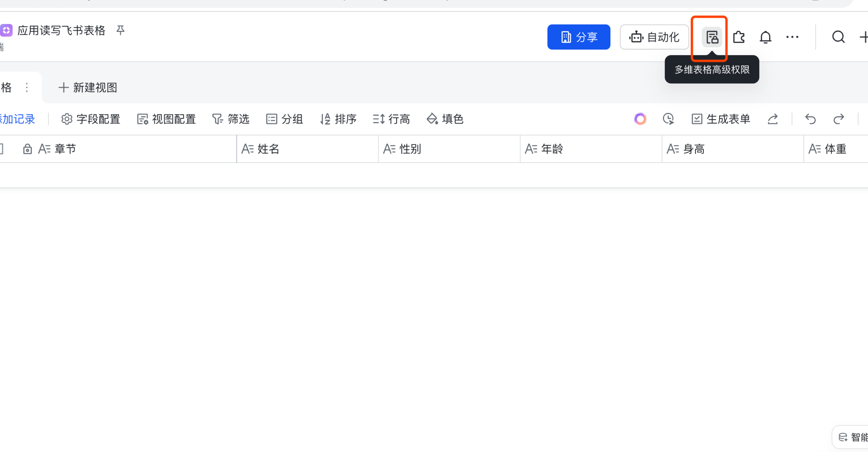Click the redo arrow
The image size is (868, 452).
838,119
